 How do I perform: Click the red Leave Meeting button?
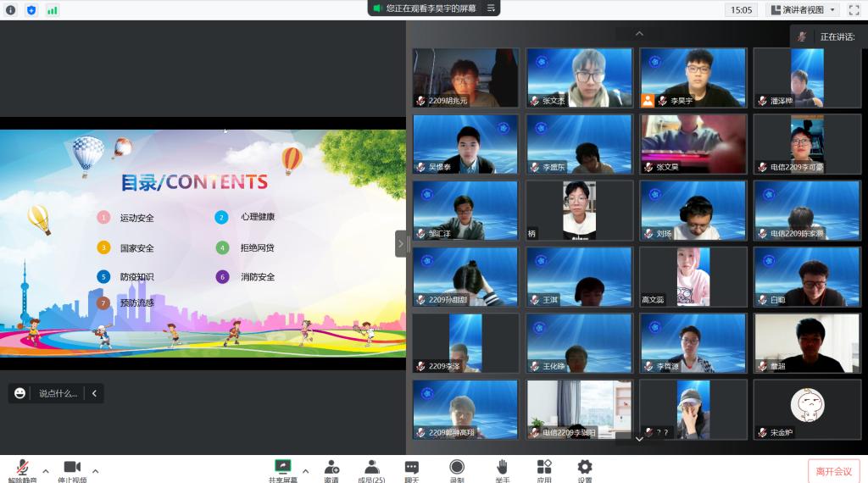tap(833, 471)
